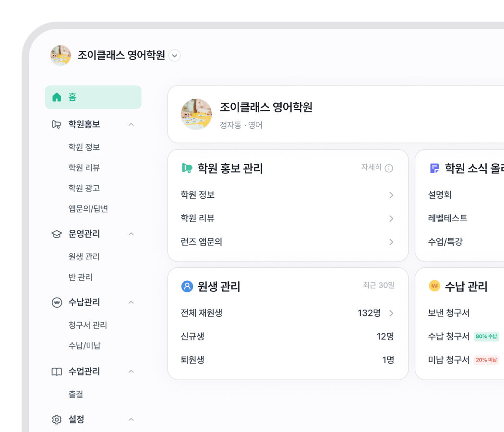Collapse the 학원홍보 sidebar section
The width and height of the screenshot is (504, 432).
pos(131,124)
